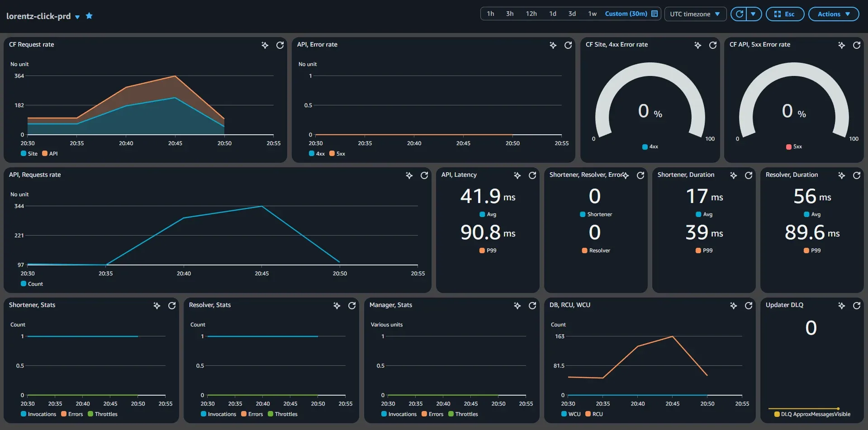Refresh the Updater DLQ widget
The height and width of the screenshot is (430, 868).
[857, 306]
